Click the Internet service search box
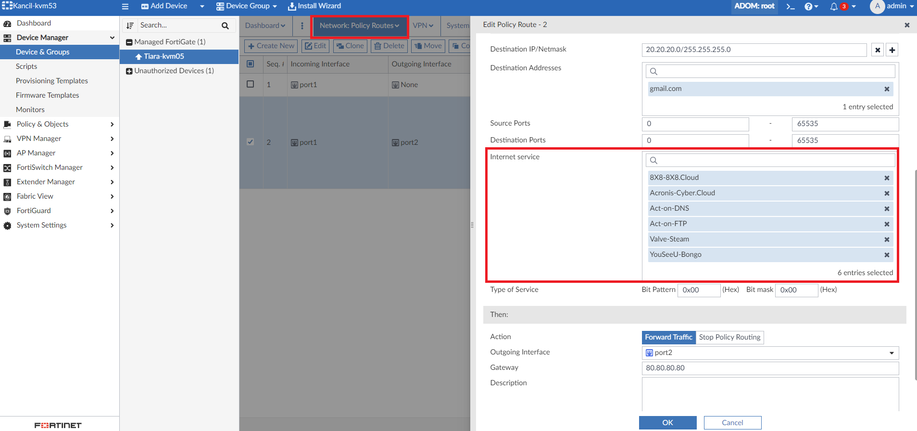Viewport: 917px width, 431px height. click(770, 160)
